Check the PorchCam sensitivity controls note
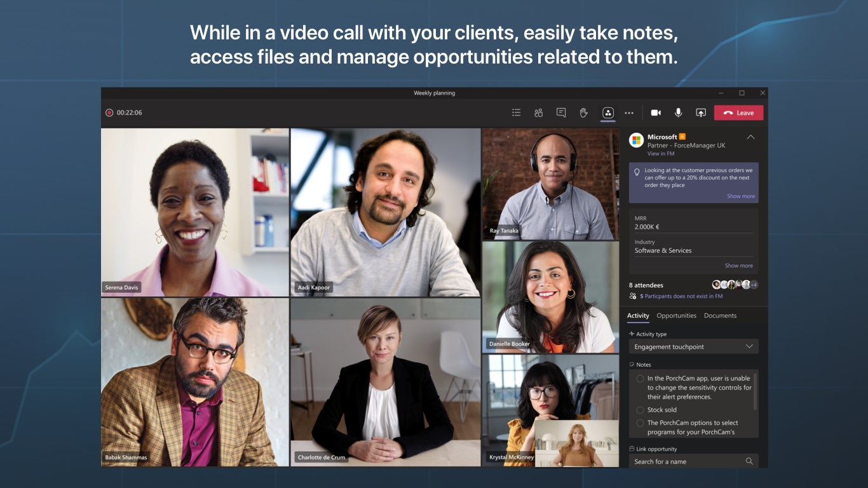This screenshot has width=868, height=488. (640, 379)
